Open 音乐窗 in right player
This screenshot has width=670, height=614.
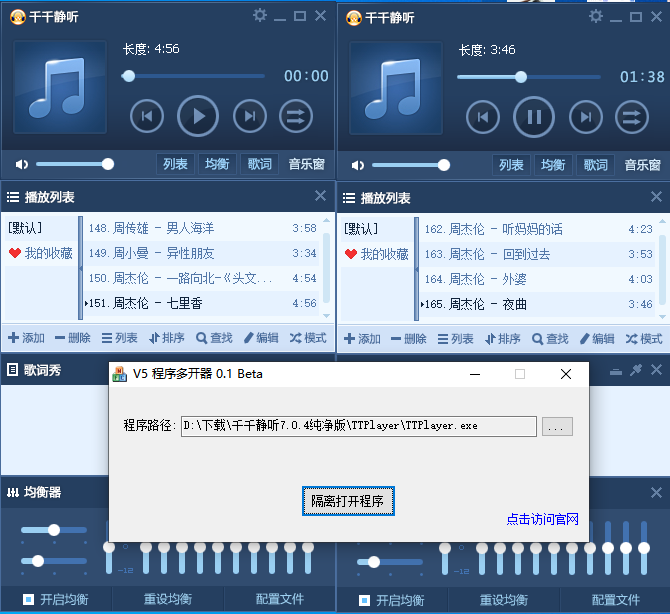[642, 165]
